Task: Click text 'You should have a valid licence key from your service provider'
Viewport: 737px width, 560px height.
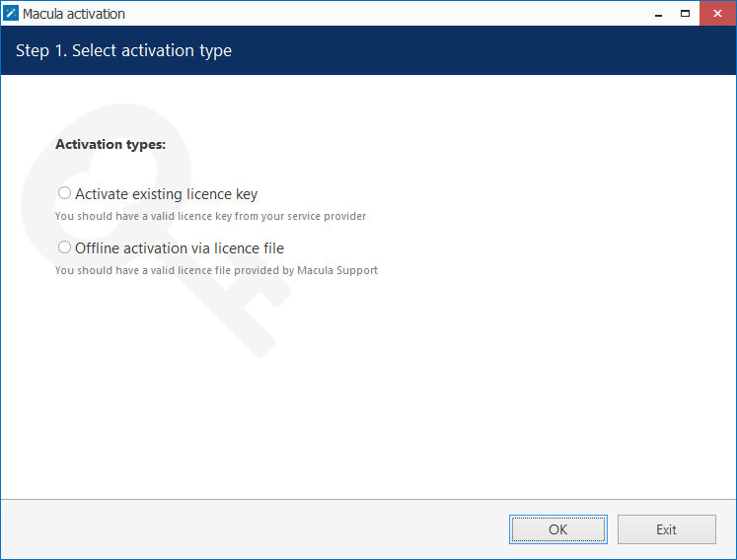Action: (x=210, y=216)
